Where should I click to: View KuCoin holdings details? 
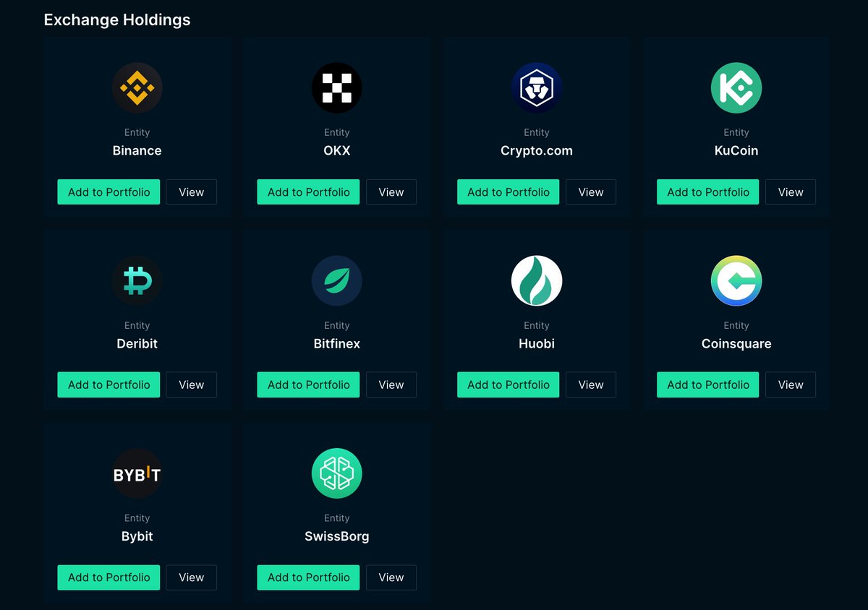[790, 192]
